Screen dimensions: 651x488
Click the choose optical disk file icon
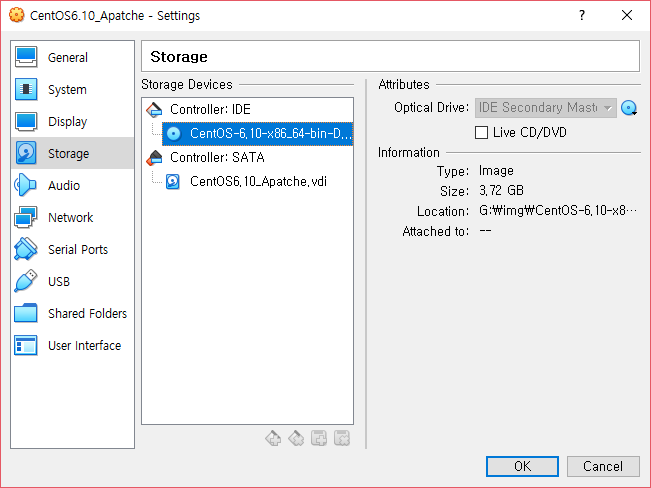point(629,108)
